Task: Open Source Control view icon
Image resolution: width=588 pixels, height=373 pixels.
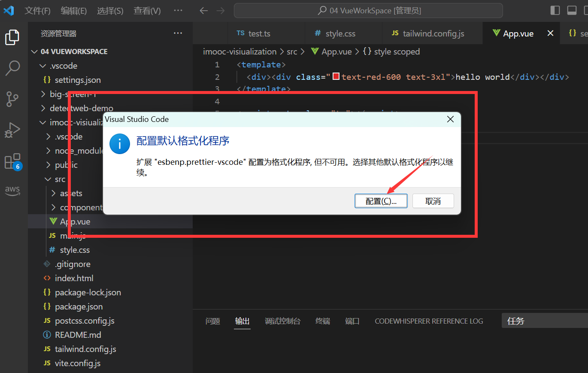Action: pos(12,99)
